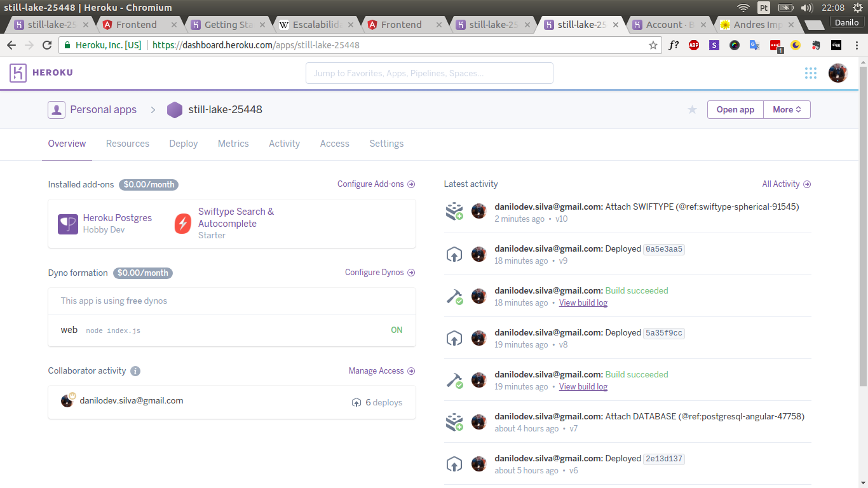This screenshot has height=488, width=868.
Task: Click the Heroku logo icon
Action: [x=18, y=72]
